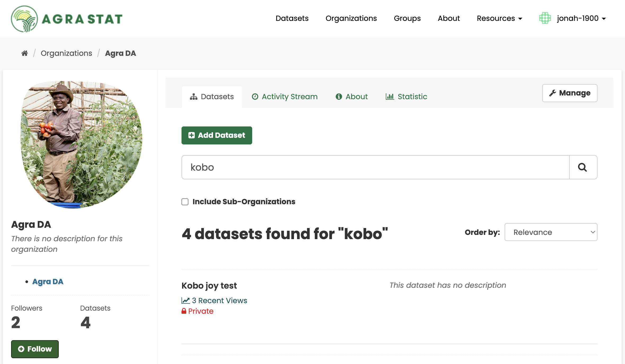Image resolution: width=625 pixels, height=364 pixels.
Task: Click the AGRA STAT logo
Action: (x=67, y=19)
